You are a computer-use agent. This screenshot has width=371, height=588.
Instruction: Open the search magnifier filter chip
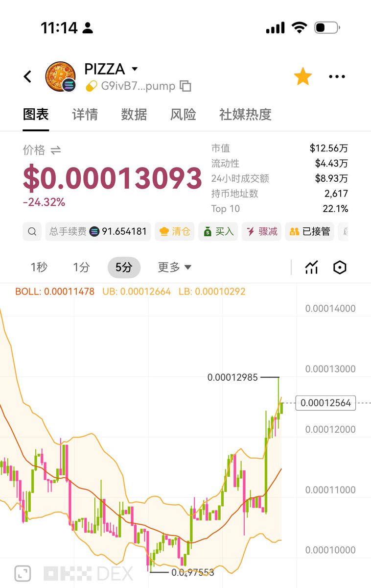(32, 231)
